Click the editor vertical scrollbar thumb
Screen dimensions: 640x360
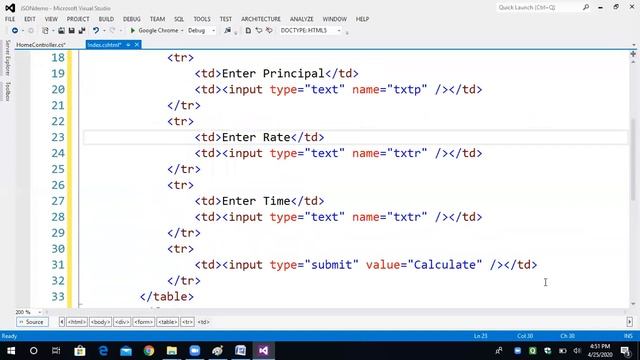[x=633, y=159]
